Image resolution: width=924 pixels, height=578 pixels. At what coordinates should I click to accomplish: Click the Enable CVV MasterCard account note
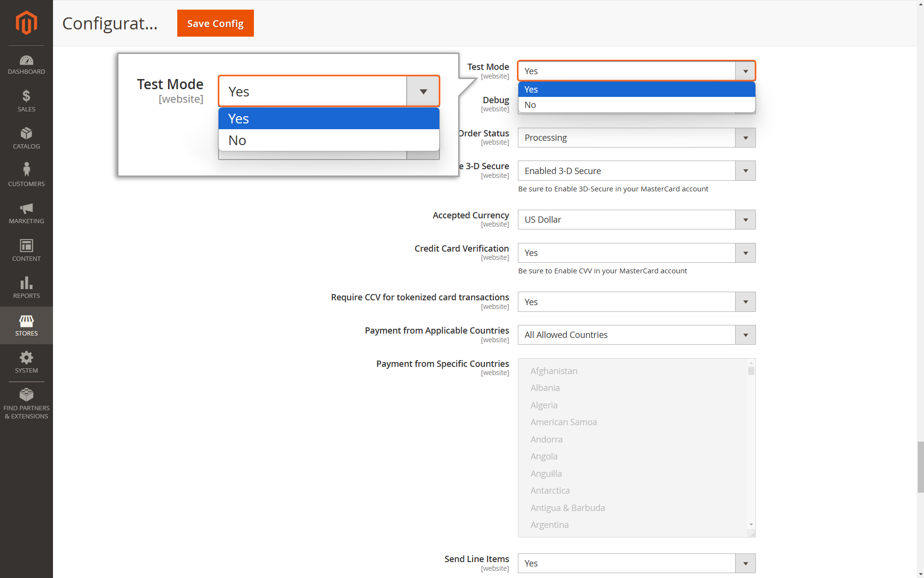click(x=603, y=271)
